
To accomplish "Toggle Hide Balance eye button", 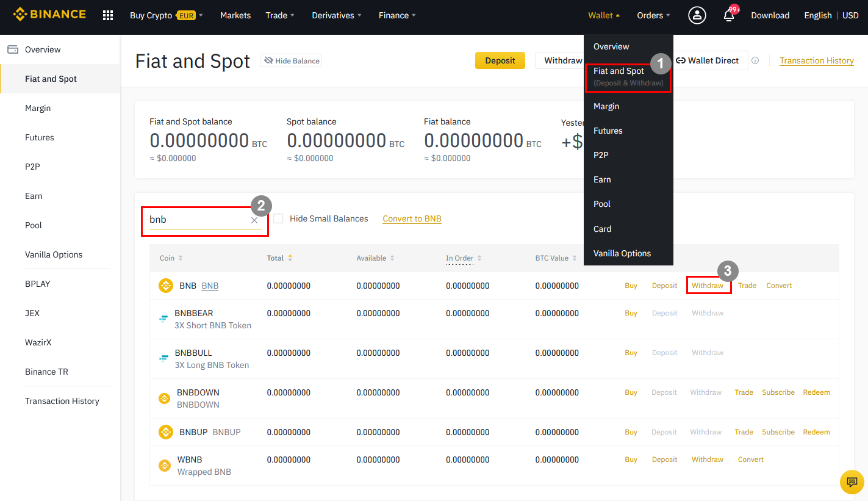I will pyautogui.click(x=291, y=60).
